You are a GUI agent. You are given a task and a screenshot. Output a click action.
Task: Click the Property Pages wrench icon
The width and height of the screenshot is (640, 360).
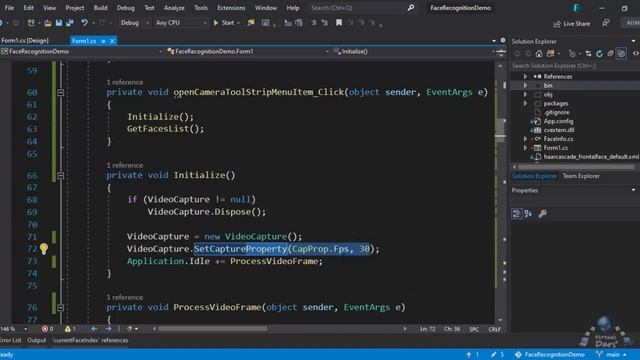click(x=542, y=213)
